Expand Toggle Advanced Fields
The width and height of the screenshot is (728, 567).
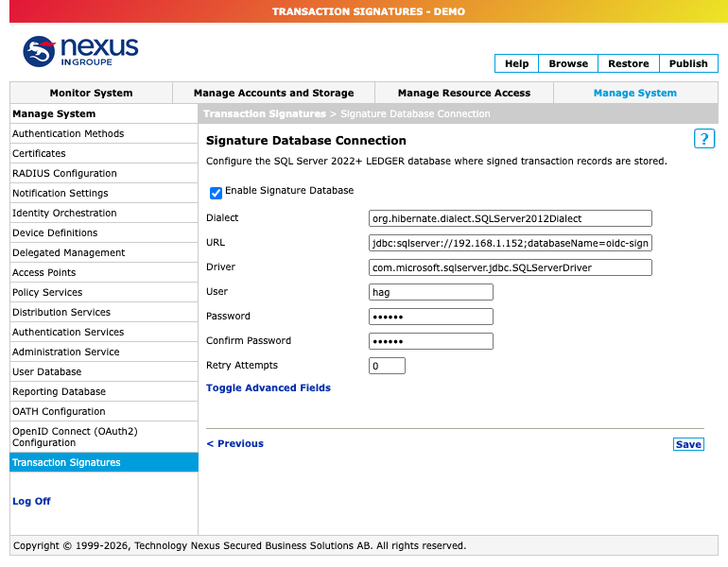point(268,387)
